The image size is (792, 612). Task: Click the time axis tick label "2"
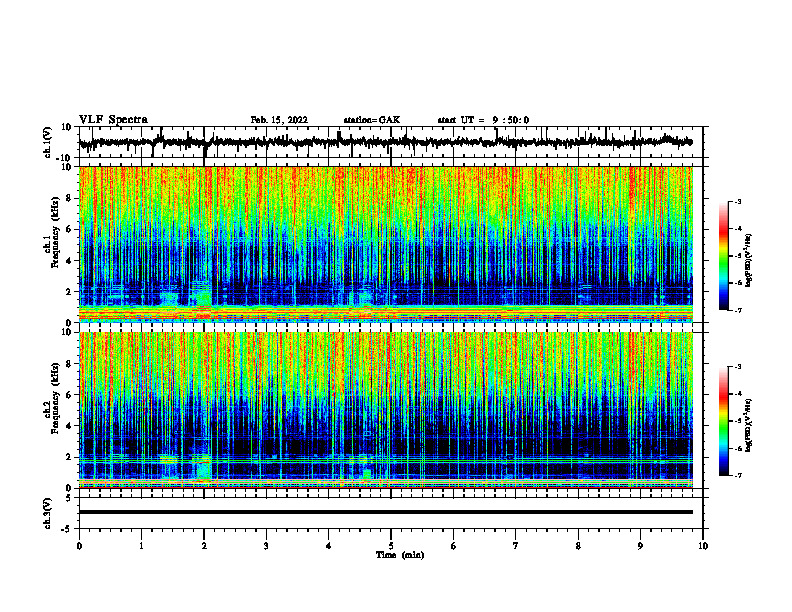[x=204, y=546]
